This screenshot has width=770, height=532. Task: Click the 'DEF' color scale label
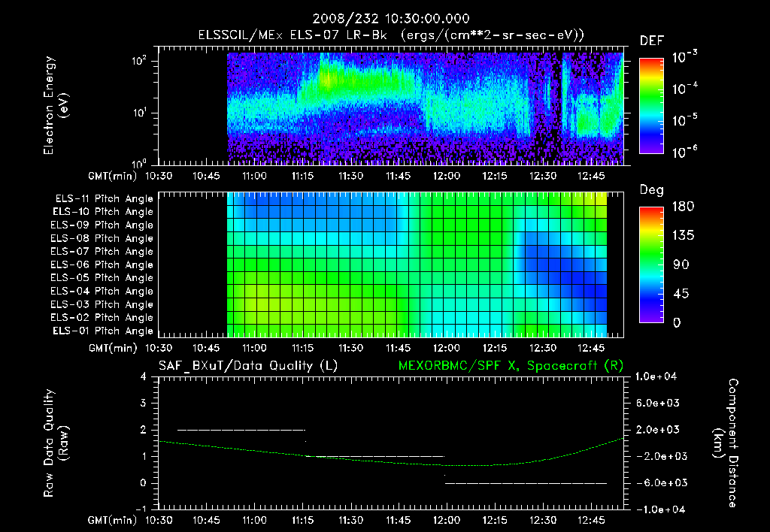point(652,41)
